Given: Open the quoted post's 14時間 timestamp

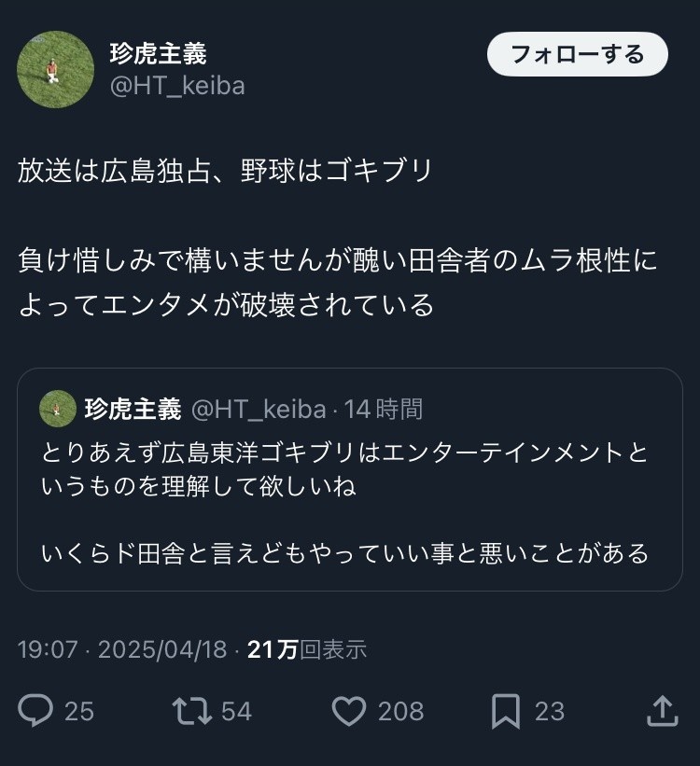Looking at the screenshot, I should click(x=384, y=409).
